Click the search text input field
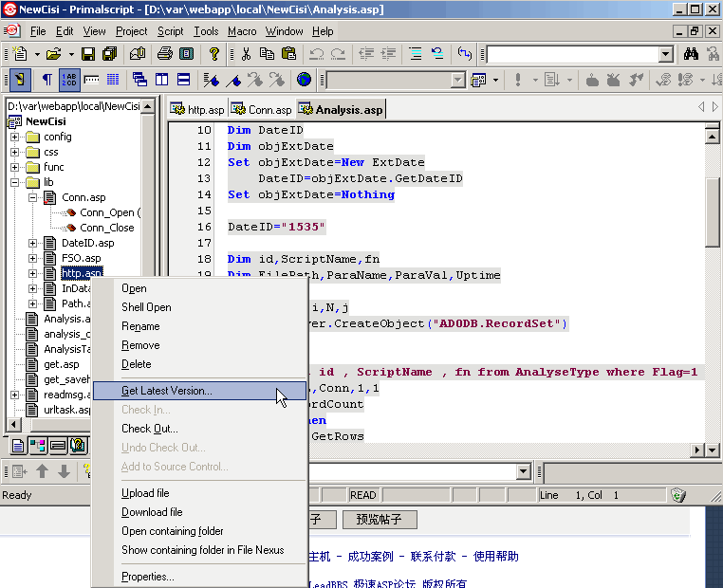723x588 pixels. click(573, 54)
